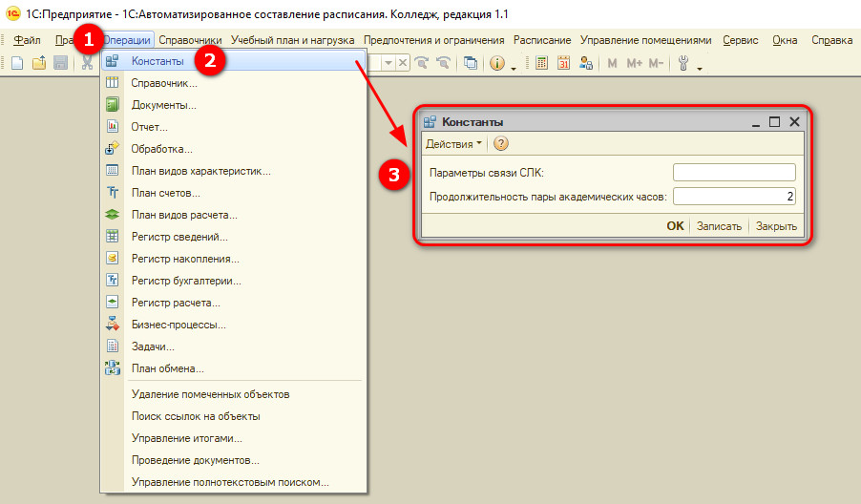Open the Операции menu
Viewport: 861px width, 504px height.
127,40
